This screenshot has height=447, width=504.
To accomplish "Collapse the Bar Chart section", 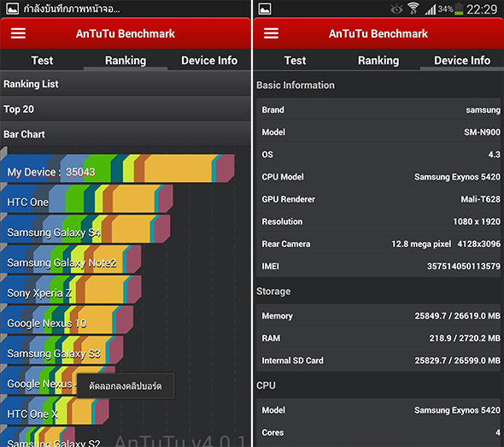I will [126, 134].
